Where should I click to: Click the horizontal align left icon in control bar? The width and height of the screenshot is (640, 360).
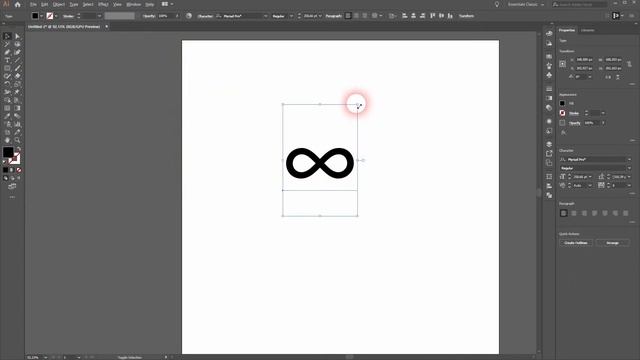tap(404, 16)
